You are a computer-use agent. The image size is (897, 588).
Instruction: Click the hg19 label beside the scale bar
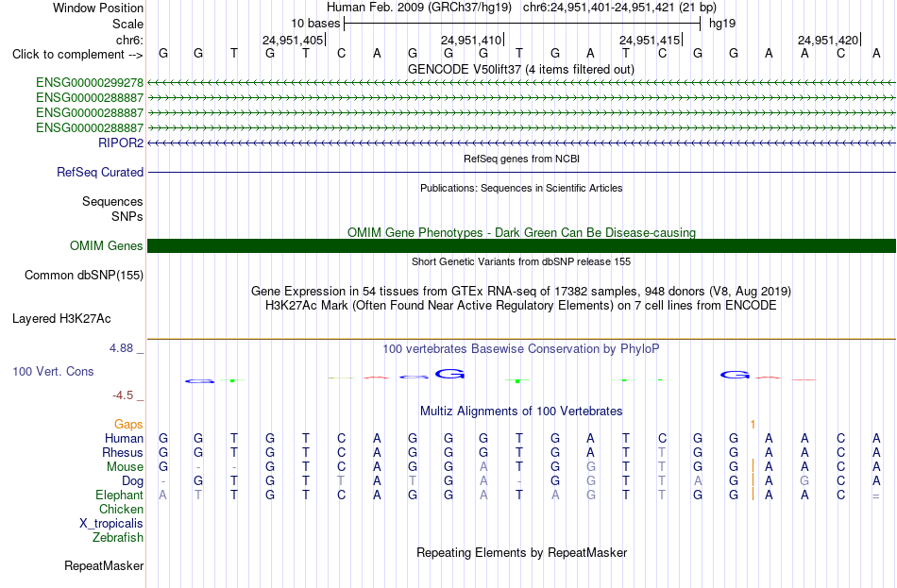pyautogui.click(x=722, y=24)
